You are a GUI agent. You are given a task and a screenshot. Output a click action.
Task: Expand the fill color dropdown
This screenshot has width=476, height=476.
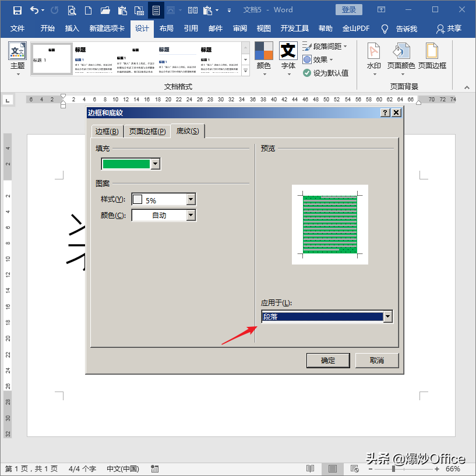pyautogui.click(x=155, y=164)
